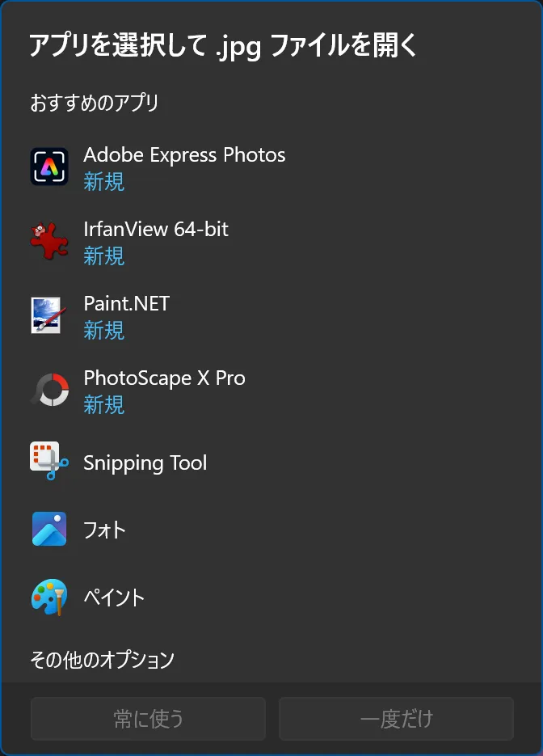Select Adobe Express Photos app name
This screenshot has width=543, height=756.
point(184,155)
